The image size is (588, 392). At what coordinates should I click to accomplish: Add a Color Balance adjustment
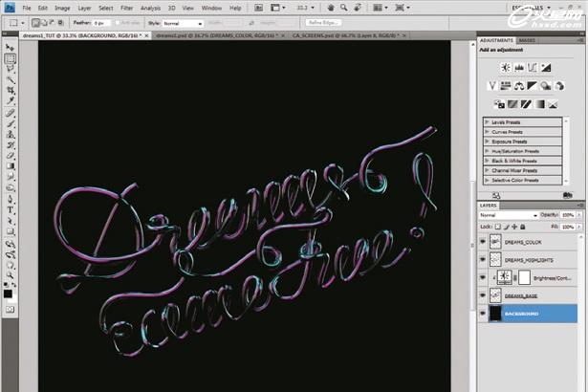coord(519,86)
